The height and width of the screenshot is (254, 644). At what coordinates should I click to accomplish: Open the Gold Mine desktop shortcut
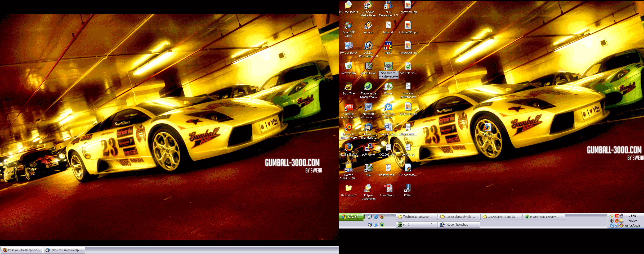[x=348, y=89]
